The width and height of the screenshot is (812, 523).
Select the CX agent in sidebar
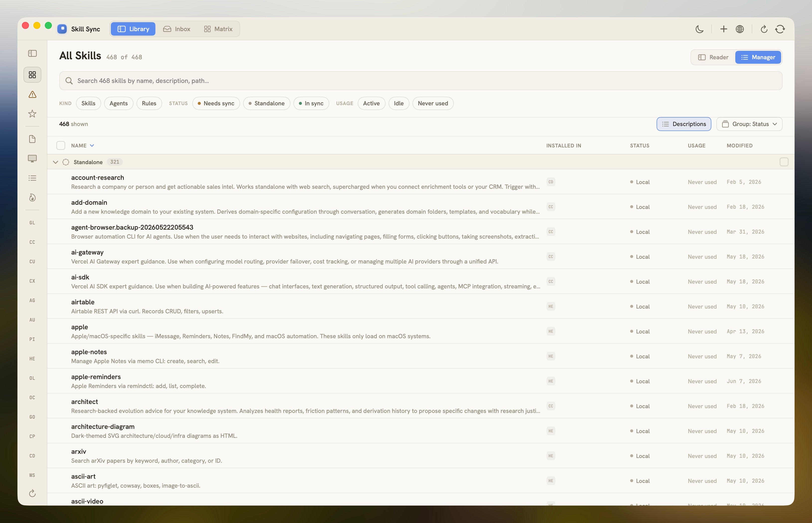click(32, 281)
